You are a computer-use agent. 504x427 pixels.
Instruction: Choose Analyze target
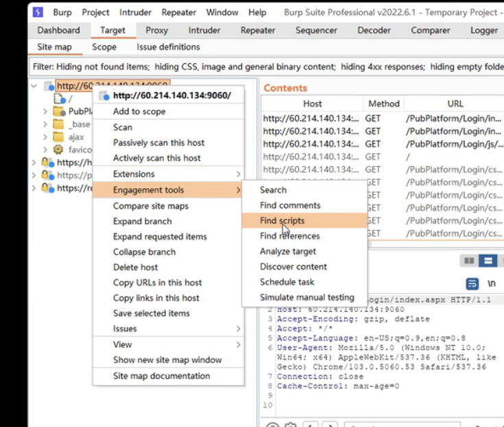tap(304, 251)
